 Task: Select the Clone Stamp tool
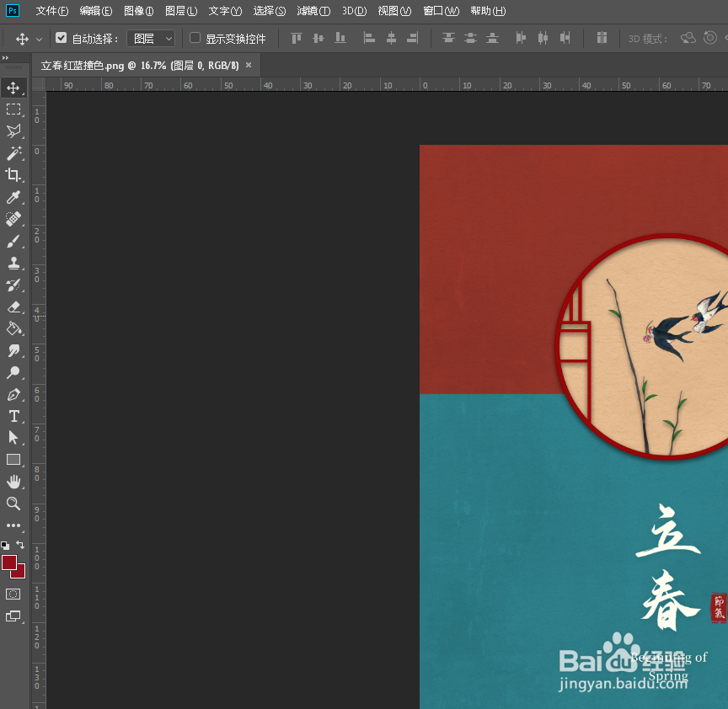pos(13,263)
